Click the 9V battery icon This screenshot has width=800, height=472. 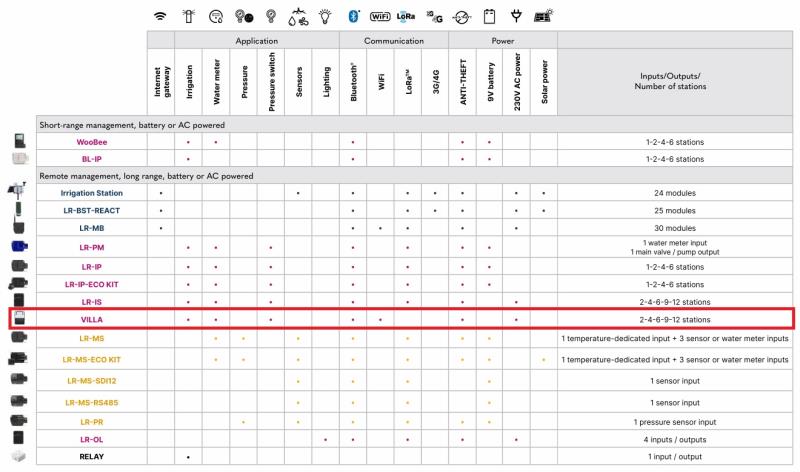click(489, 17)
